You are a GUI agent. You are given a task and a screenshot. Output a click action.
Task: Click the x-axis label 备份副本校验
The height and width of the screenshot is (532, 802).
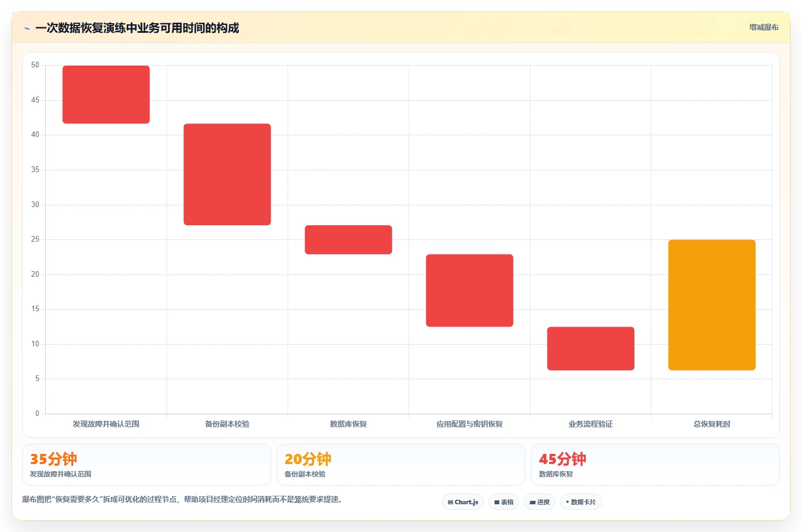(227, 424)
